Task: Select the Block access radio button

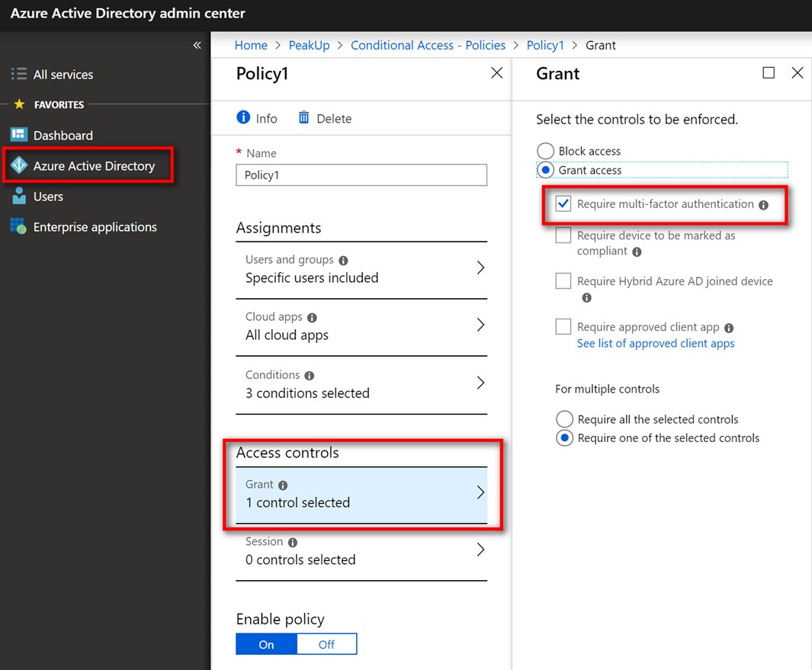Action: (545, 151)
